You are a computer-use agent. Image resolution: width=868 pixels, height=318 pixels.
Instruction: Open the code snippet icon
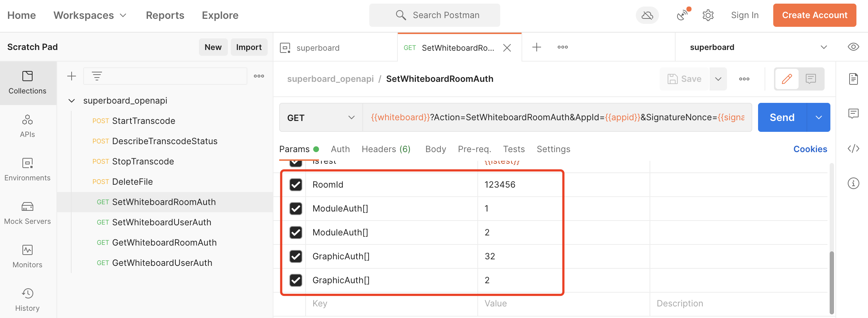(x=853, y=148)
